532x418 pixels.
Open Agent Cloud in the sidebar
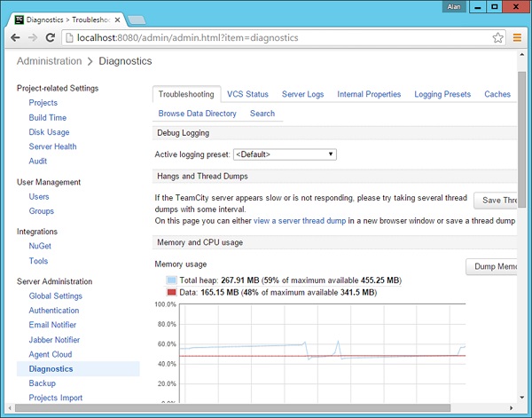tap(51, 354)
